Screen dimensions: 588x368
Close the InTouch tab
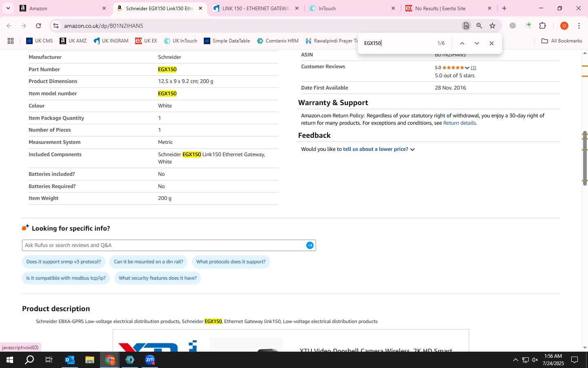(393, 8)
